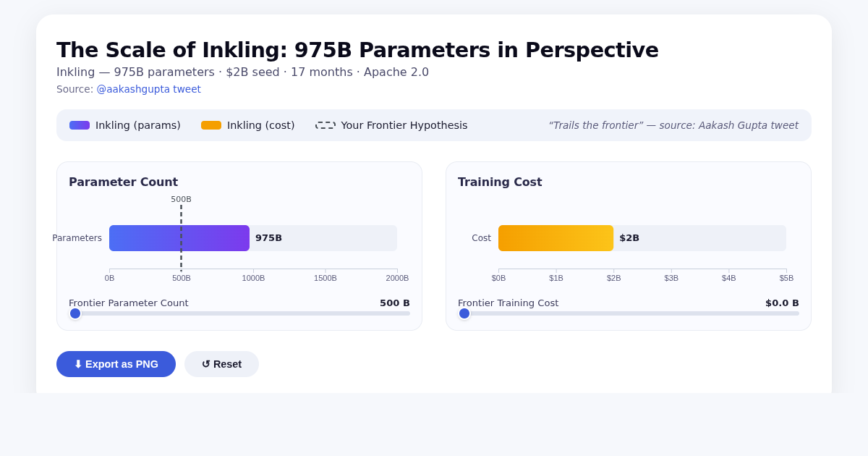Click the "$2B" cost bar value label
Screen dimensions: 868x456
pyautogui.click(x=629, y=238)
